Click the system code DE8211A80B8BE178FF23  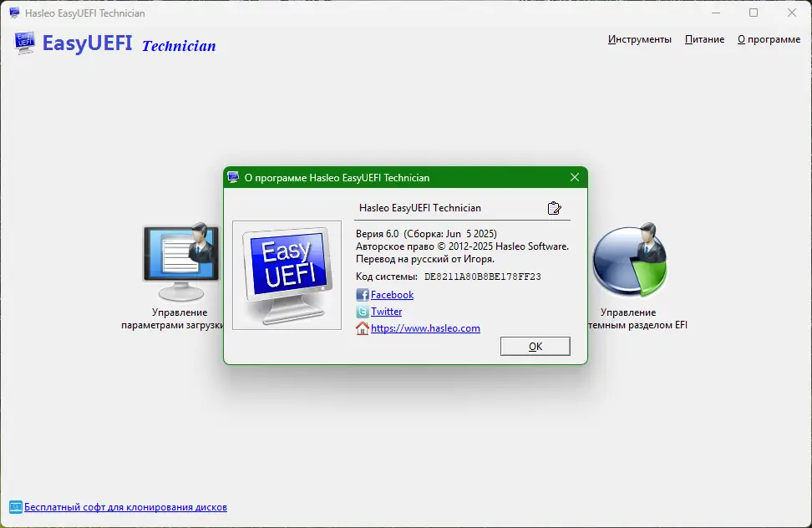[483, 277]
